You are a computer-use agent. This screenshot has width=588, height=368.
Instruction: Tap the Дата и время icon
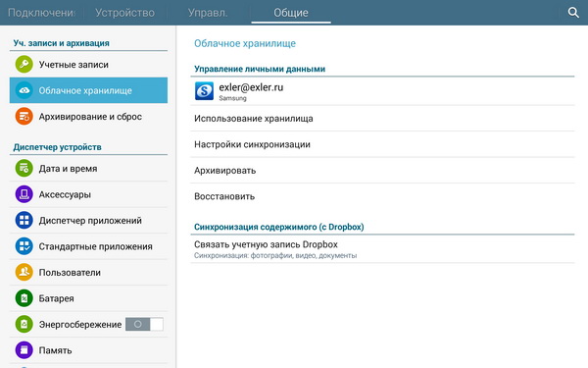[x=24, y=168]
